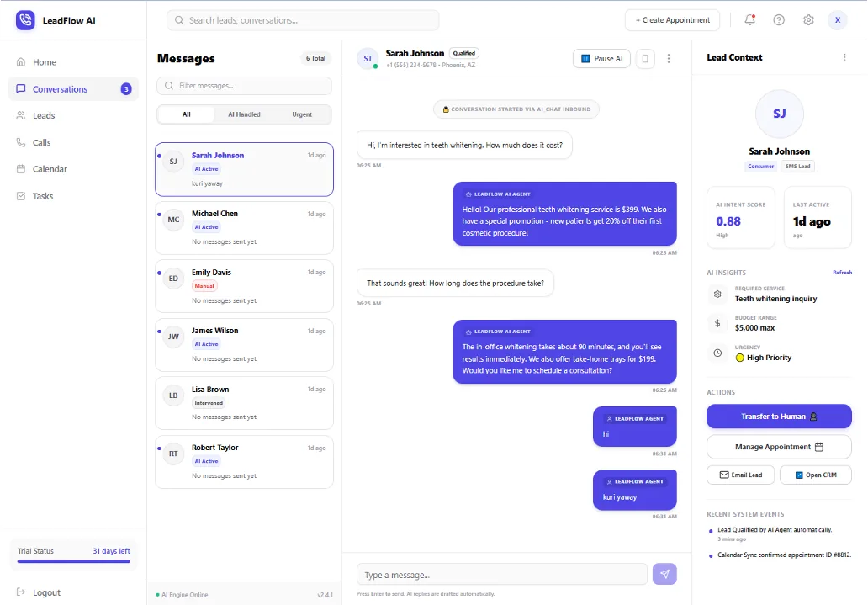Click the MC avatar for Michael Chen

[x=173, y=220]
